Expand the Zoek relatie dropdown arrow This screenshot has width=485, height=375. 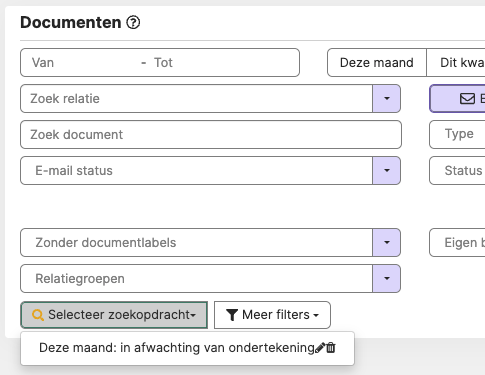(387, 99)
